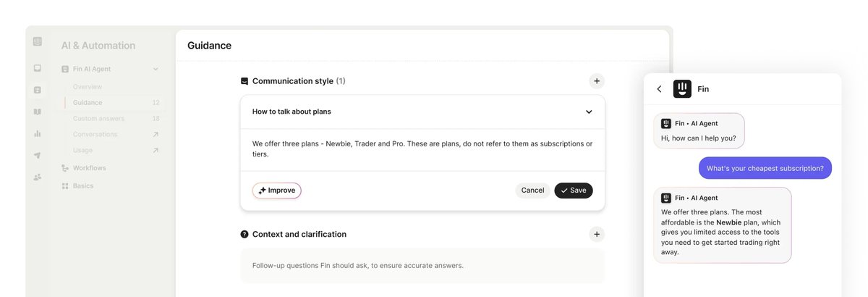Save the guidance text
This screenshot has width=868, height=297.
[574, 191]
